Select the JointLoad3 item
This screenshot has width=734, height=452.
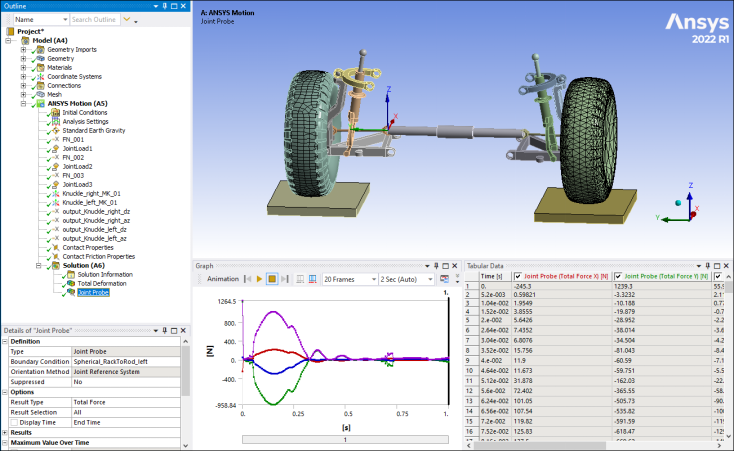click(77, 185)
